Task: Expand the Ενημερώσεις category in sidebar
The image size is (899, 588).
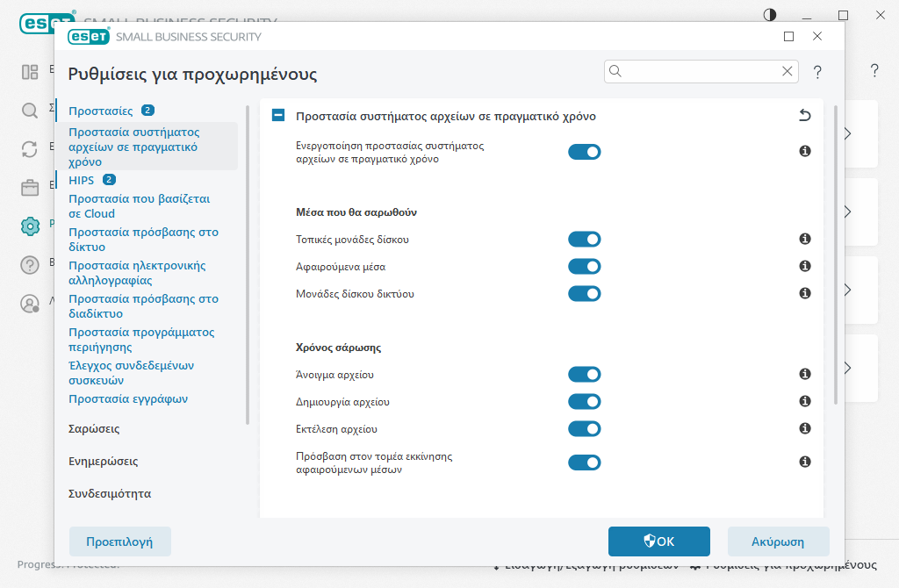Action: point(103,462)
